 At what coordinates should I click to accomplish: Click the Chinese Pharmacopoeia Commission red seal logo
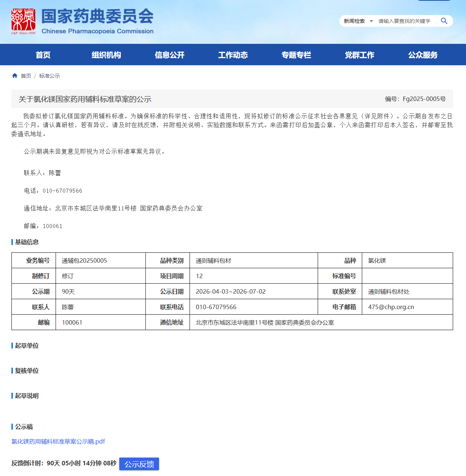pyautogui.click(x=23, y=21)
